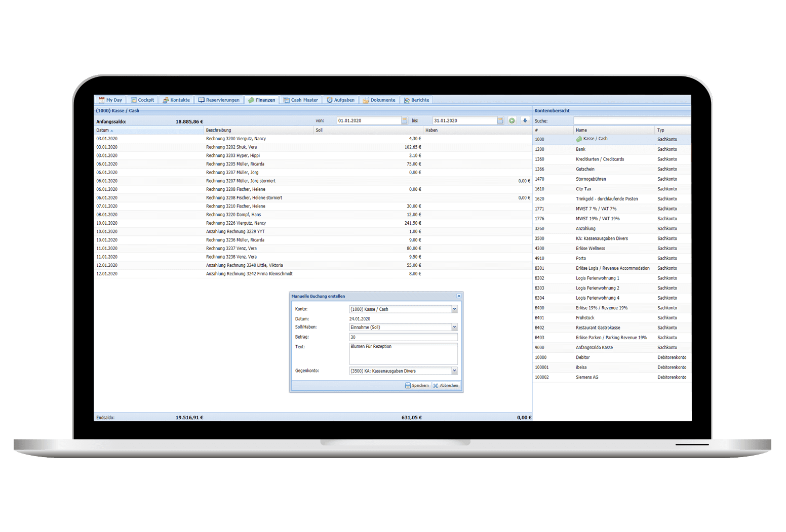Save booking with Speichern button
Screen dimensions: 786x532
point(417,386)
